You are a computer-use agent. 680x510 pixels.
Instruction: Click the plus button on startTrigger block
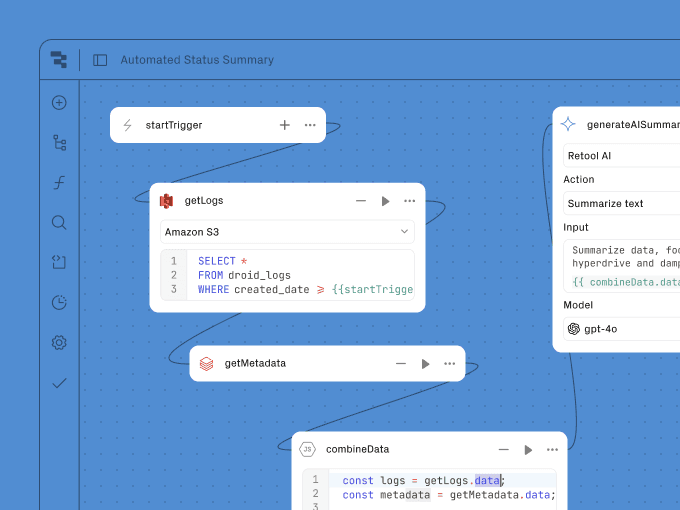[x=284, y=125]
